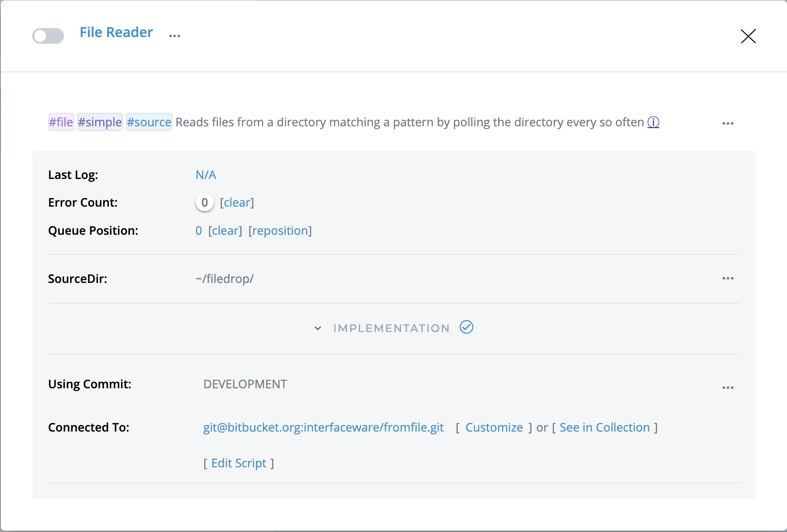Collapse the Implementation section chevron

point(318,328)
